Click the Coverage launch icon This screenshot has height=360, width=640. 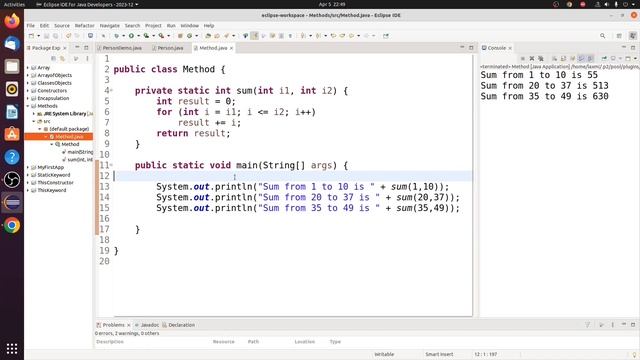tap(146, 36)
